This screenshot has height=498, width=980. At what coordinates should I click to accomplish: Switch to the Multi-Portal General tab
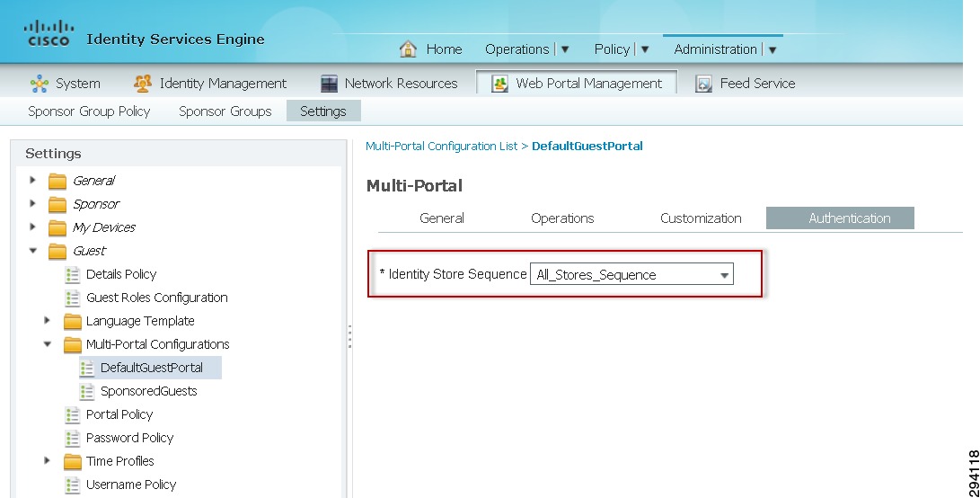coord(442,218)
